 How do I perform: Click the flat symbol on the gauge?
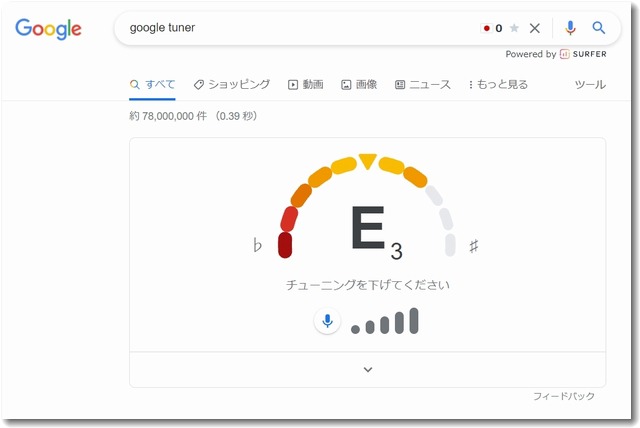click(x=257, y=245)
